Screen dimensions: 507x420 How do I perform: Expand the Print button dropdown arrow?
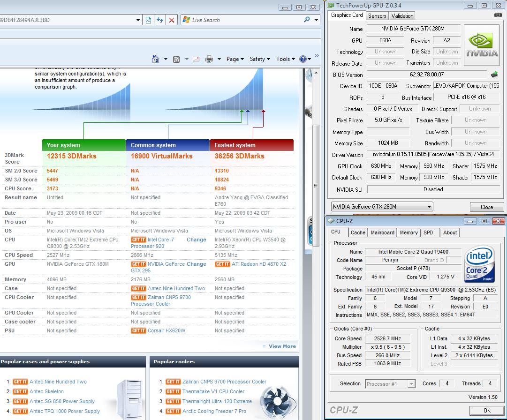point(219,59)
